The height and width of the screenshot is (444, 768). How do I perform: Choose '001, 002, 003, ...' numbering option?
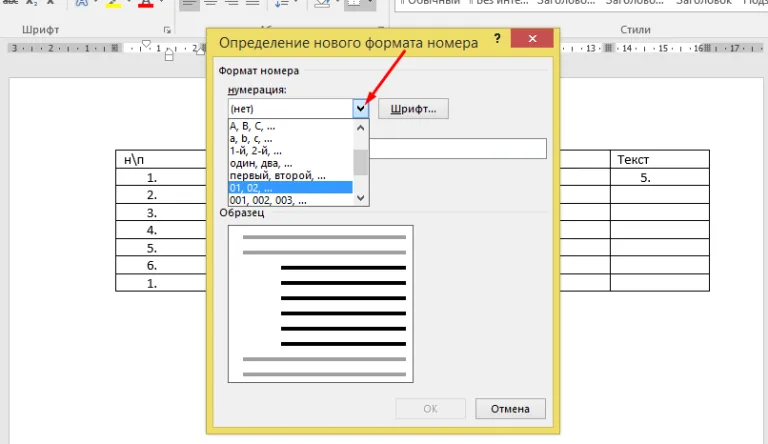coord(290,200)
